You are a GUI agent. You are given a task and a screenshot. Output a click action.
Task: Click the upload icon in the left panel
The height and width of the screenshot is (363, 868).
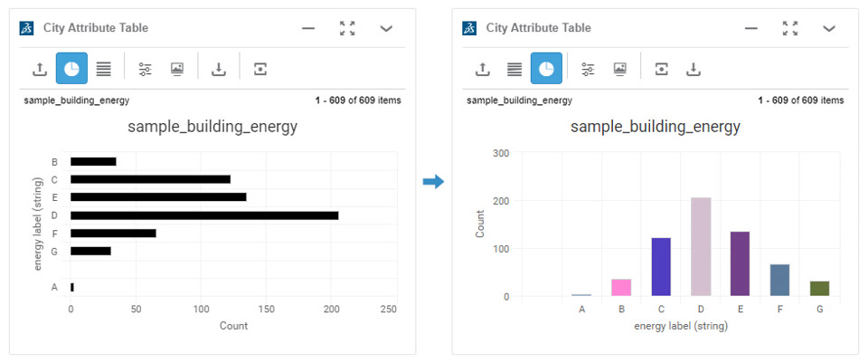pyautogui.click(x=40, y=69)
